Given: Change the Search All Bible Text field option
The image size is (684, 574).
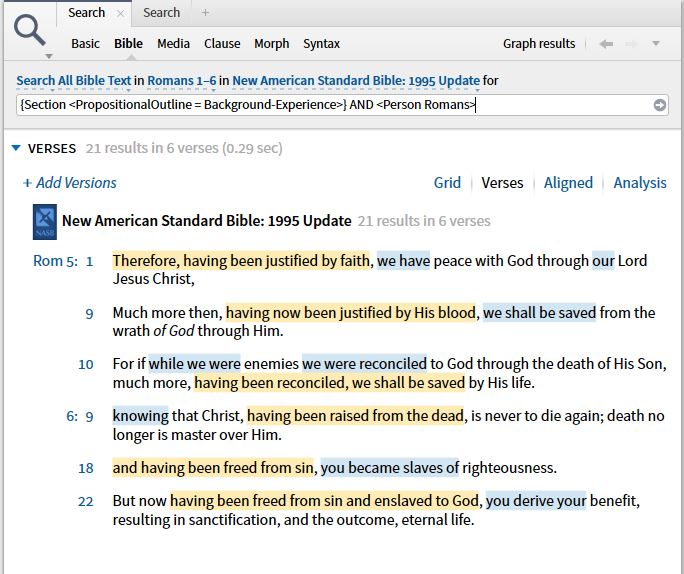Looking at the screenshot, I should click(x=74, y=81).
